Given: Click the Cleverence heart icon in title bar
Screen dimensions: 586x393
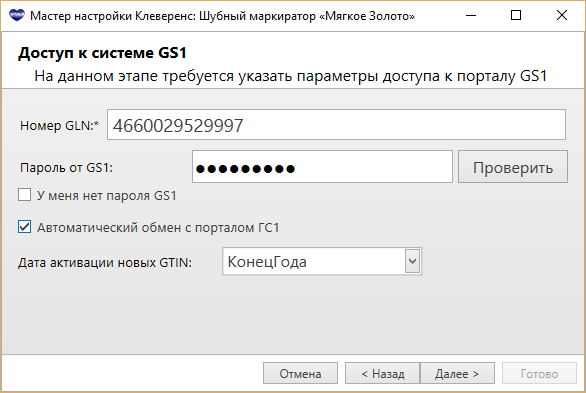Looking at the screenshot, I should (16, 15).
